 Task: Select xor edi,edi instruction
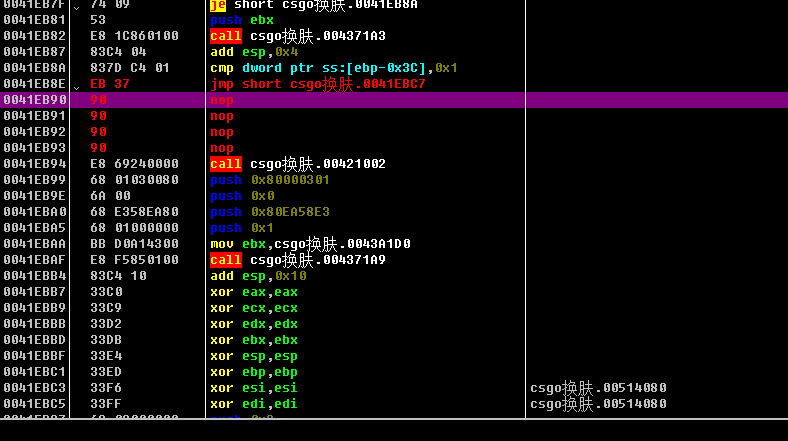point(254,404)
